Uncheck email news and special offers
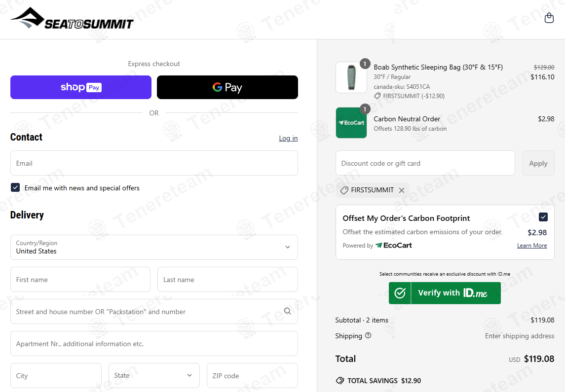 [15, 188]
